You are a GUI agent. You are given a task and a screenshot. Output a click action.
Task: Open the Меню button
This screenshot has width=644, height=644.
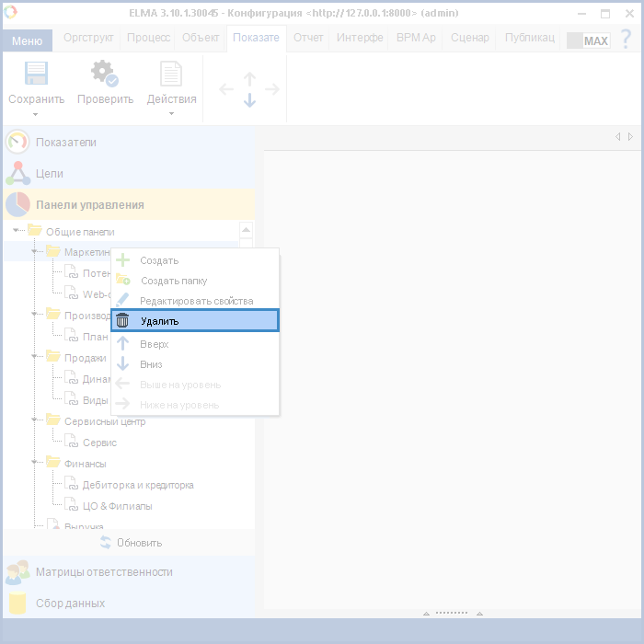27,40
